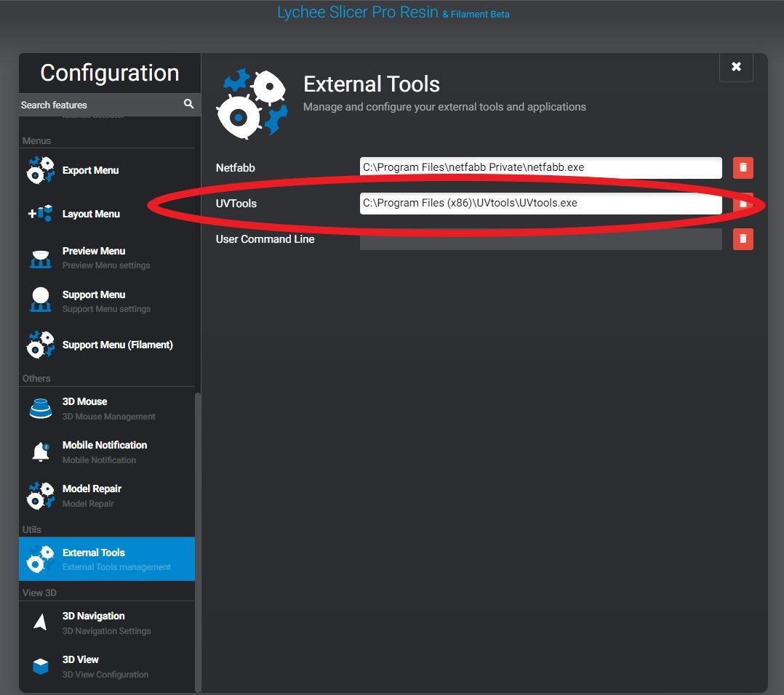Open the Layout Menu icon
This screenshot has height=695, width=784.
coord(41,213)
